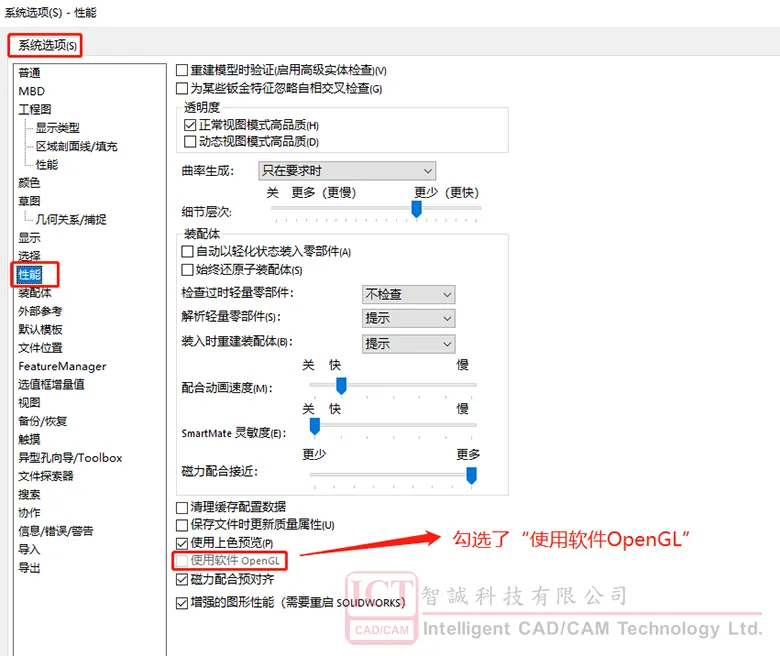
Task: Open the FeatureManager category
Action: [62, 366]
